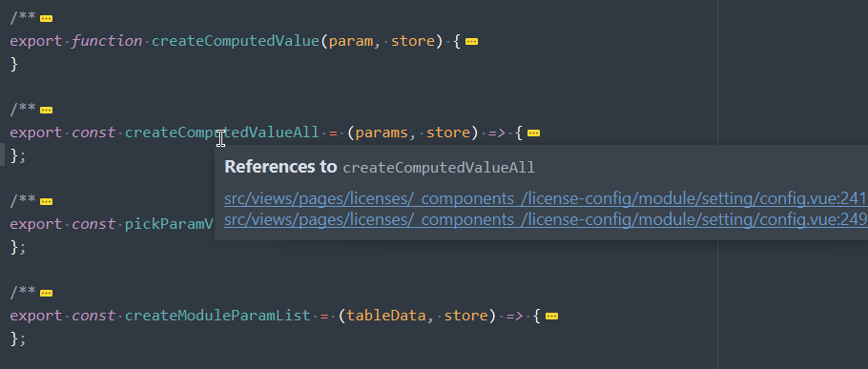This screenshot has height=369, width=868.
Task: Unfold the collapsed body of createComputedValue function
Action: (x=471, y=42)
